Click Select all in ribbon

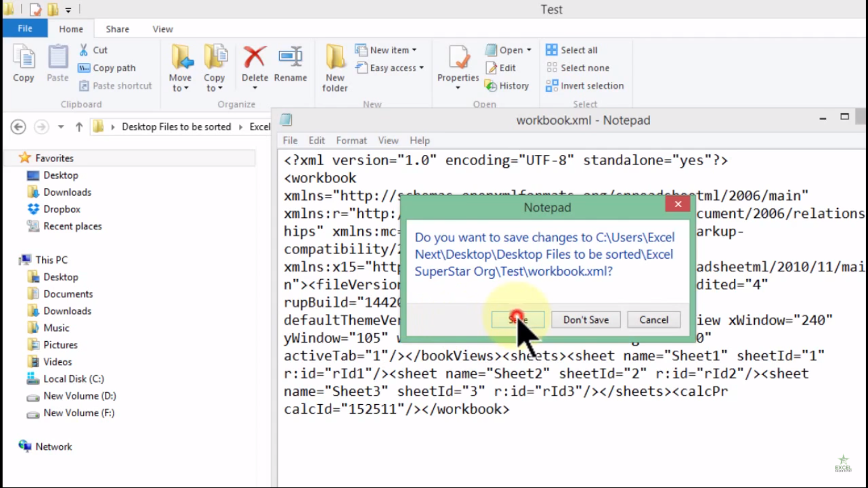pos(571,50)
